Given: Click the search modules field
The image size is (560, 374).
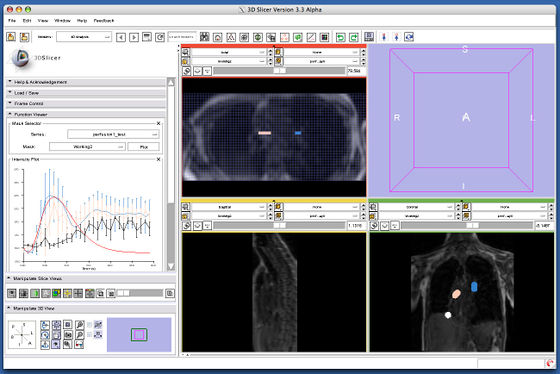Looking at the screenshot, I should [182, 37].
